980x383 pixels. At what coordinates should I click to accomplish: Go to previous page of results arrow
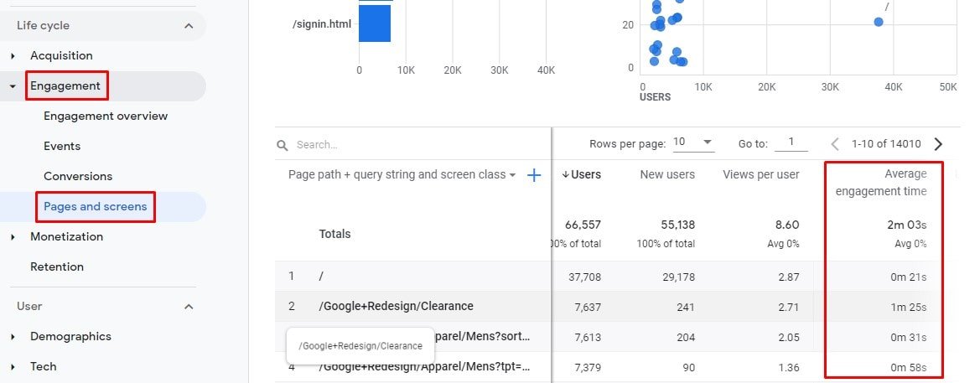(x=834, y=144)
